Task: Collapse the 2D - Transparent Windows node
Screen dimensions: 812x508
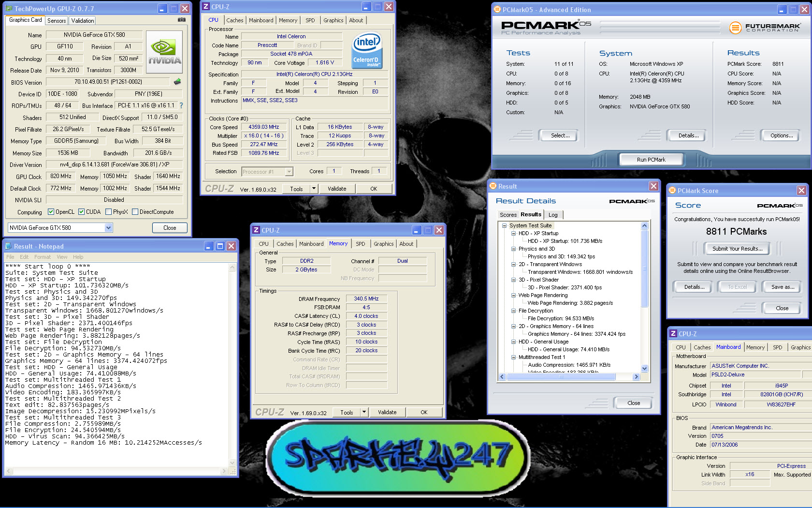Action: click(x=514, y=264)
